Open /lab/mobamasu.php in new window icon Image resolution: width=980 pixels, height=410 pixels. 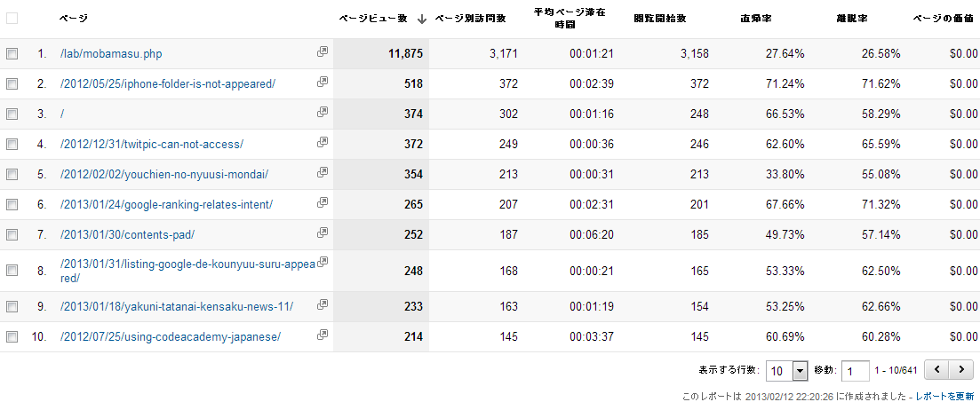pos(323,52)
